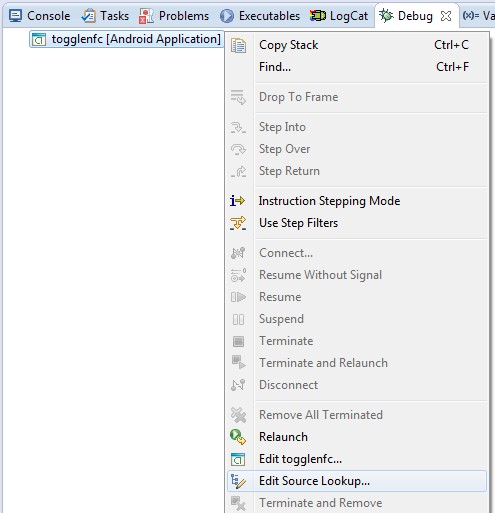Image resolution: width=495 pixels, height=513 pixels.
Task: Click the Use Step Filters icon
Action: tap(238, 223)
